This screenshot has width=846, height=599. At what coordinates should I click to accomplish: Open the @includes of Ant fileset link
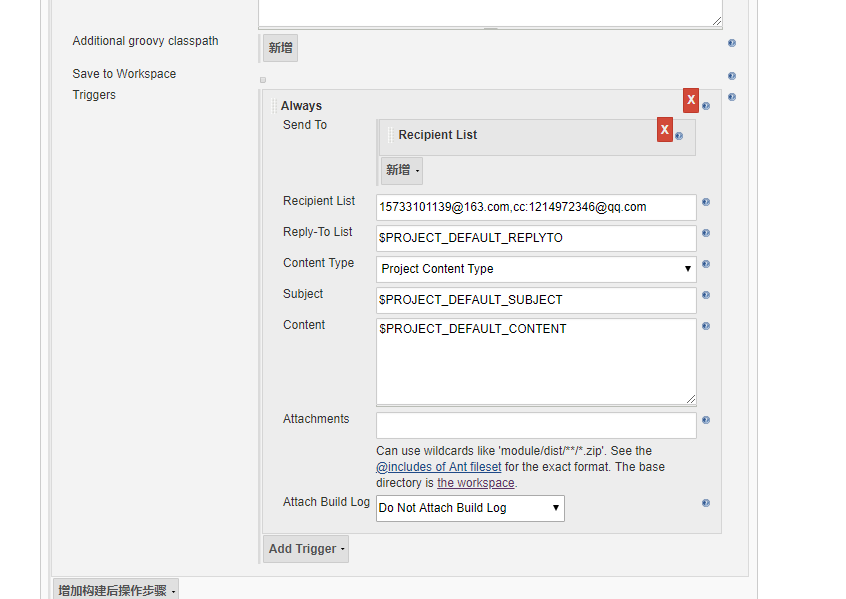click(438, 467)
